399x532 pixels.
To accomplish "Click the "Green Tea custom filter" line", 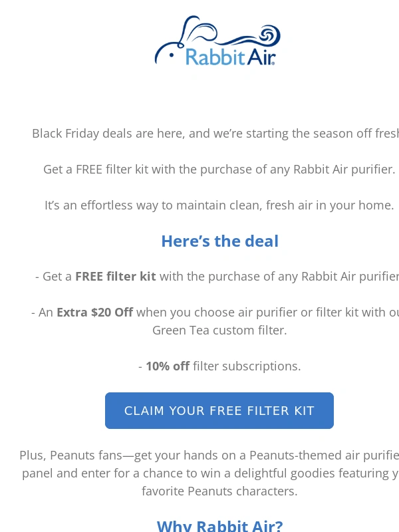I will pos(219,330).
